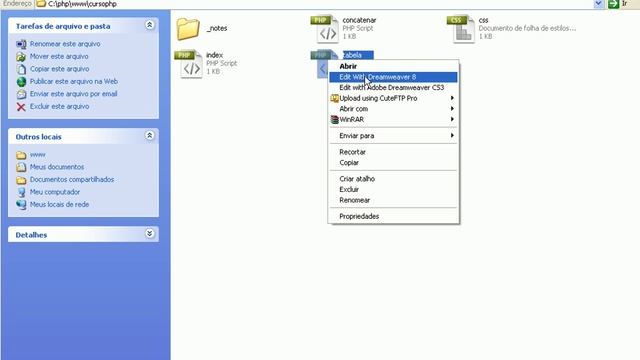Choose Abrir in the context menu
Screen dimensions: 640x360
tap(393, 67)
